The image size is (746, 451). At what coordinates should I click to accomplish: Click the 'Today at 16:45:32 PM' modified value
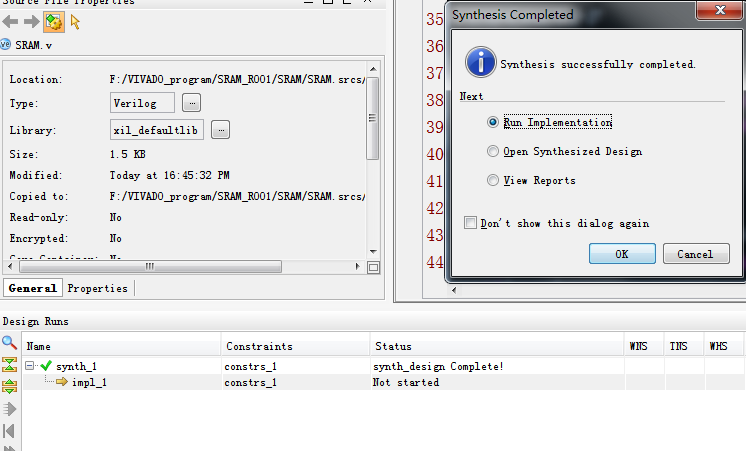point(169,175)
